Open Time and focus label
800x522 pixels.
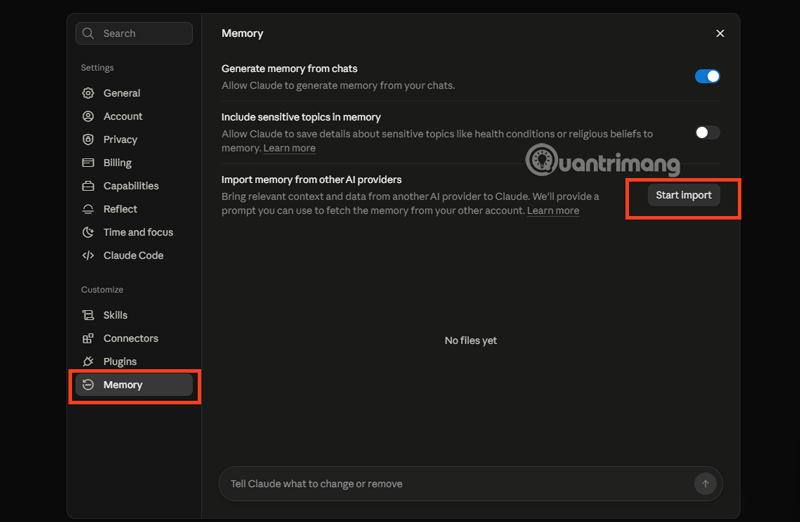tap(138, 232)
